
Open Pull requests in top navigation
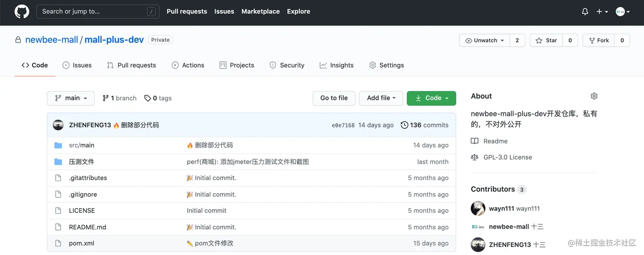click(x=187, y=11)
